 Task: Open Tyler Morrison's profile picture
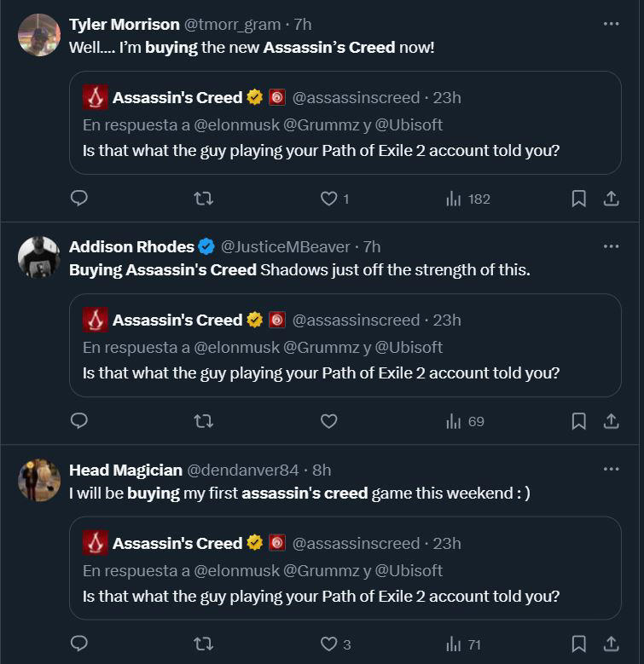38,35
